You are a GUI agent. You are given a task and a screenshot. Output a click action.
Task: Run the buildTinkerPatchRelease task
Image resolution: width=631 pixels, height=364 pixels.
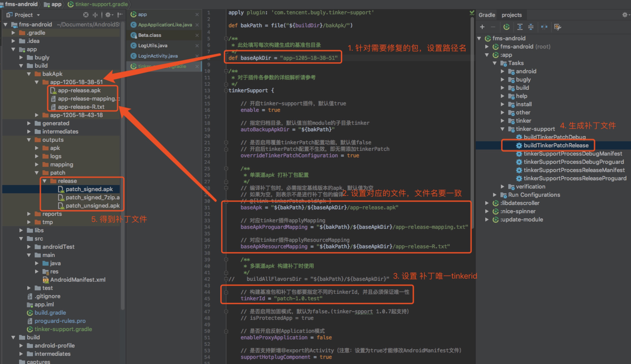556,146
